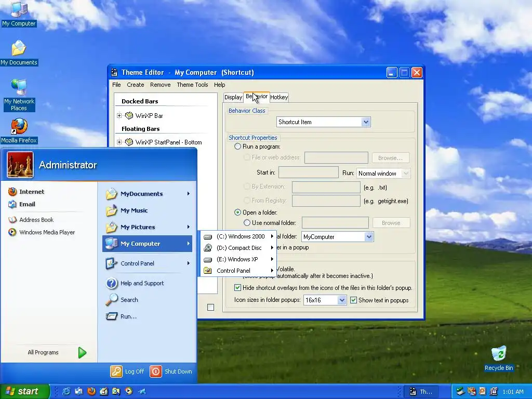Click the red Shut Down icon

156,371
